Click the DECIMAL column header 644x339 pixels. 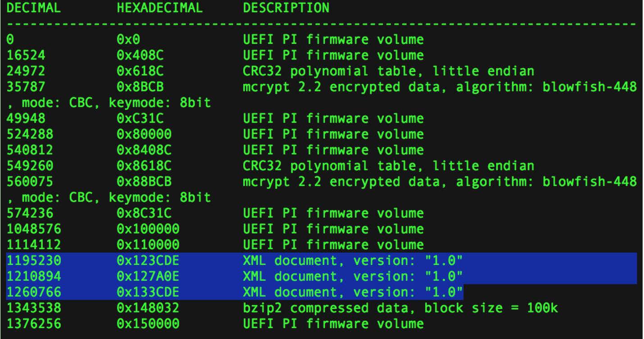tap(34, 8)
